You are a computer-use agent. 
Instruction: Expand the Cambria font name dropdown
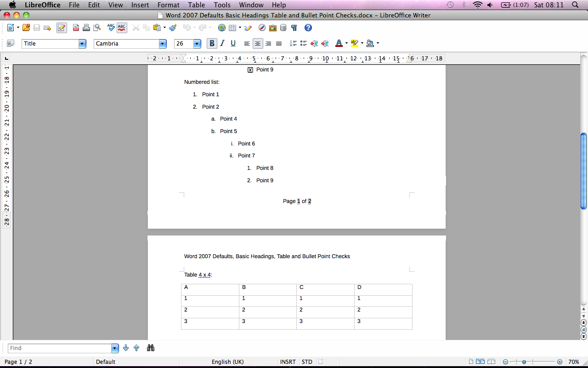(x=163, y=44)
